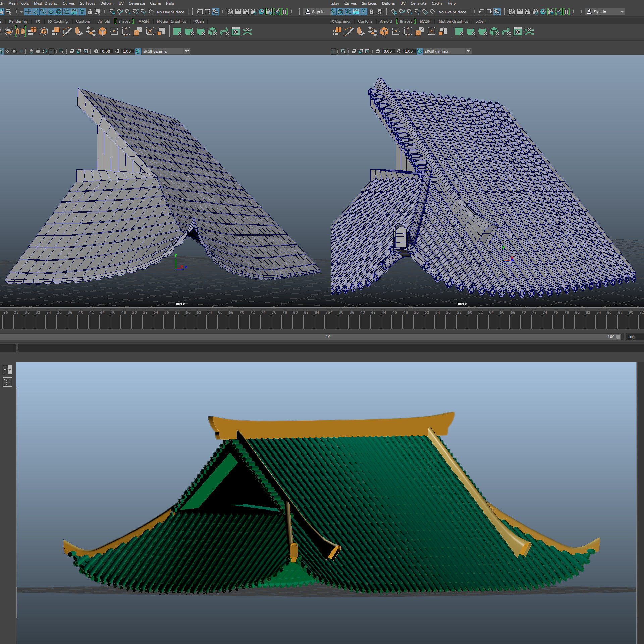Create a MASH network with the green Waiter icon

(177, 32)
